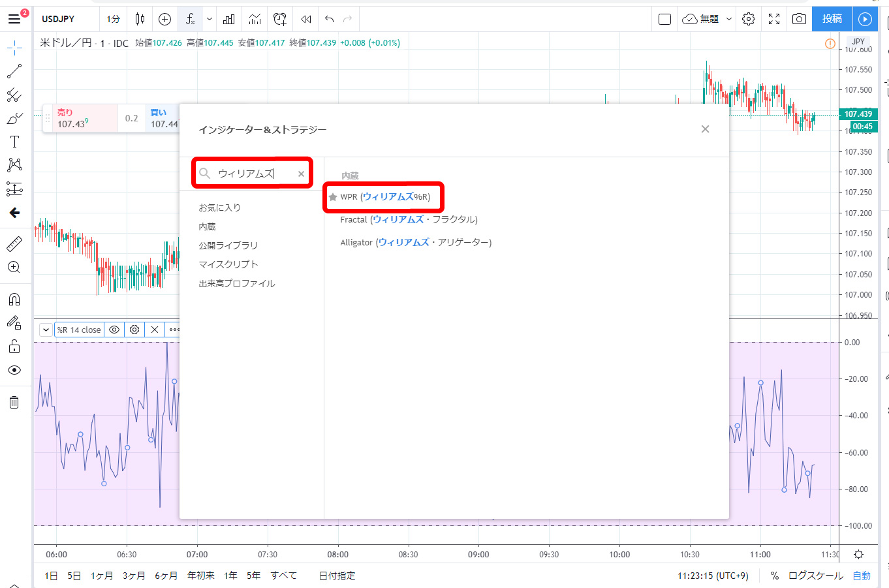Click the compare or add symbol button
This screenshot has height=588, width=889.
(x=164, y=19)
